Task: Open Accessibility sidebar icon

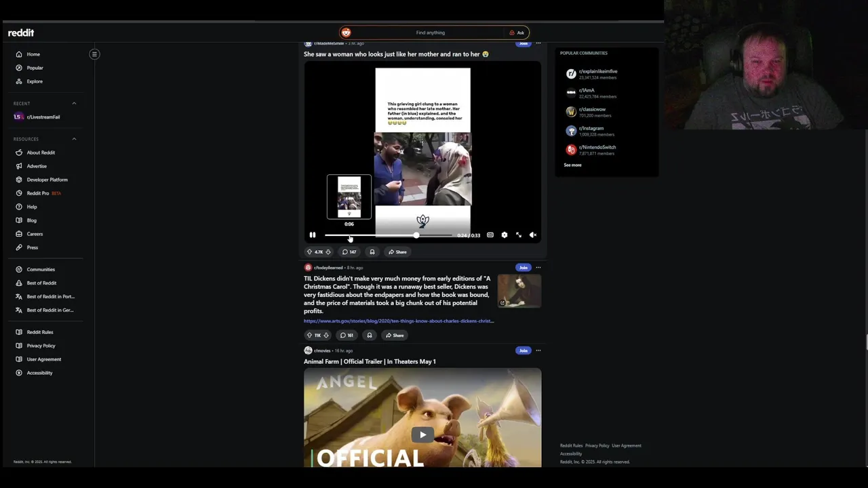Action: point(19,373)
